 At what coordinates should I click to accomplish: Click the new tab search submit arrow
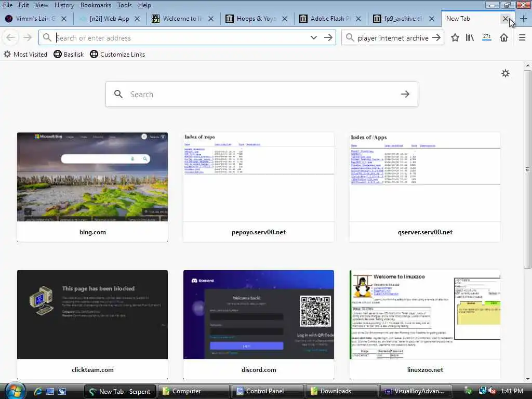pyautogui.click(x=405, y=94)
